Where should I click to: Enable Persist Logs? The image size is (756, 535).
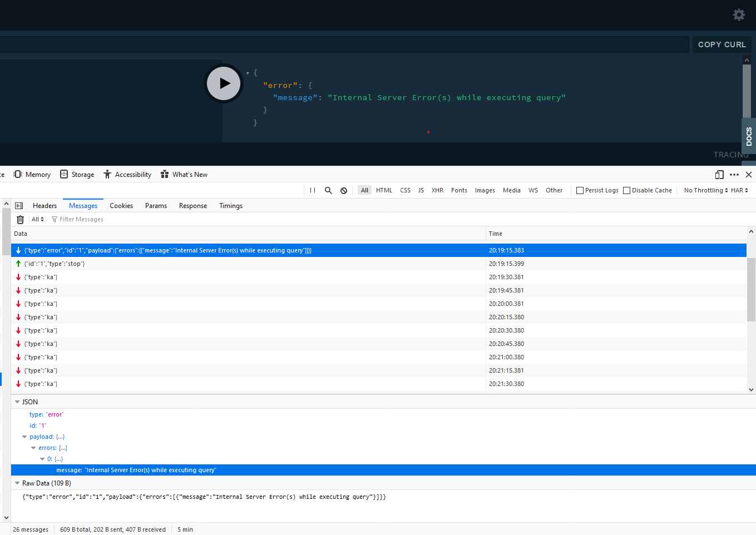(x=580, y=190)
